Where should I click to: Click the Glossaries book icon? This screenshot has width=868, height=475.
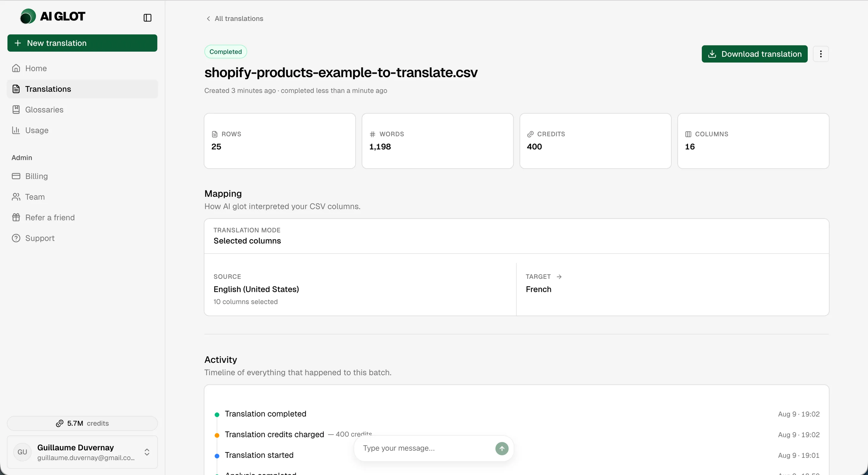16,110
